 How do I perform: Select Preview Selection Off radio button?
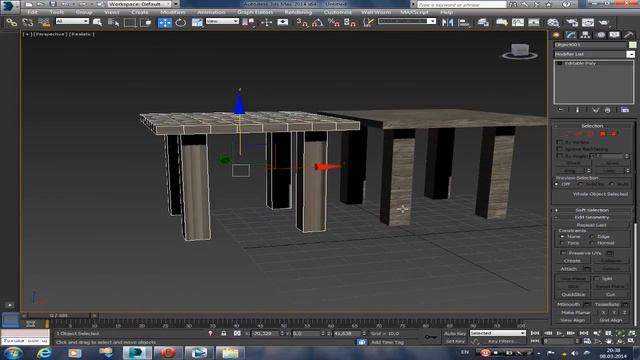[x=557, y=184]
